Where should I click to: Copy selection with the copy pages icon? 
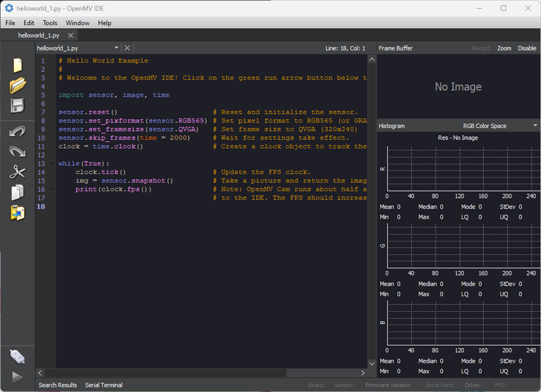click(x=17, y=192)
